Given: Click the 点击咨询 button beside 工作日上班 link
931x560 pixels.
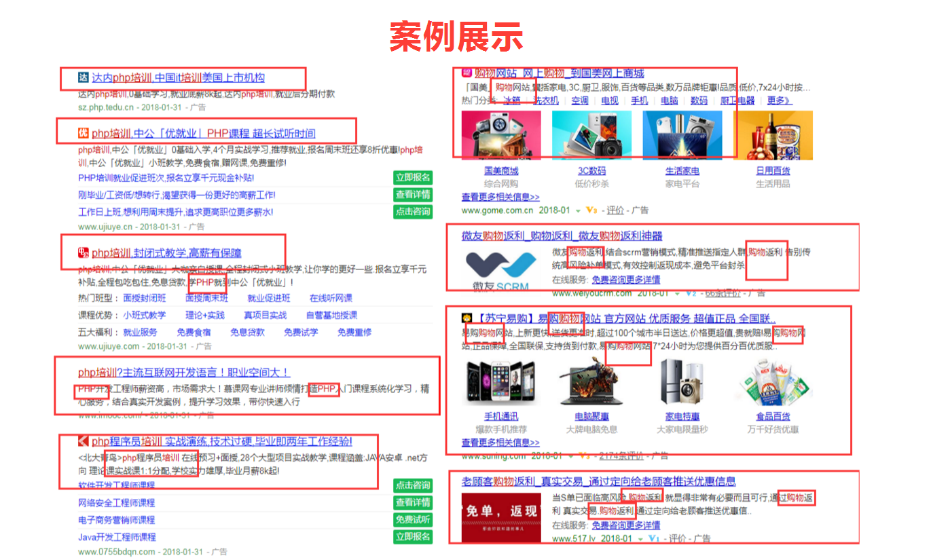Looking at the screenshot, I should [413, 212].
